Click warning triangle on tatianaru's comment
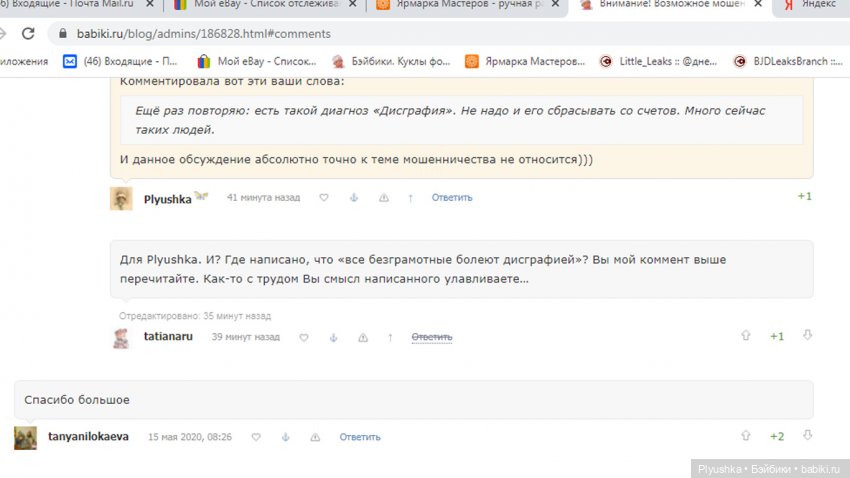 click(x=362, y=338)
